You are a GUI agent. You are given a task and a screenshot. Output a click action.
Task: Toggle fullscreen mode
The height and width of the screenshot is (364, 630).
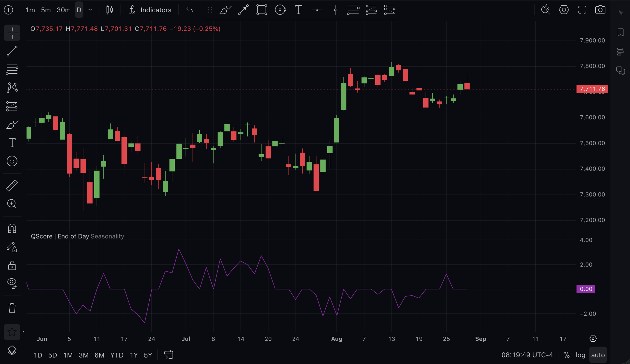[582, 10]
